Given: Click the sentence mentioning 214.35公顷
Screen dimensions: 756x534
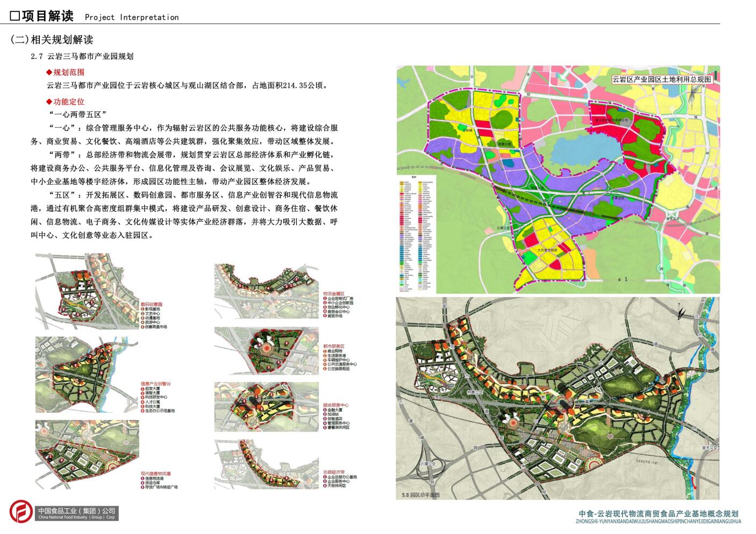Looking at the screenshot, I should (x=187, y=85).
